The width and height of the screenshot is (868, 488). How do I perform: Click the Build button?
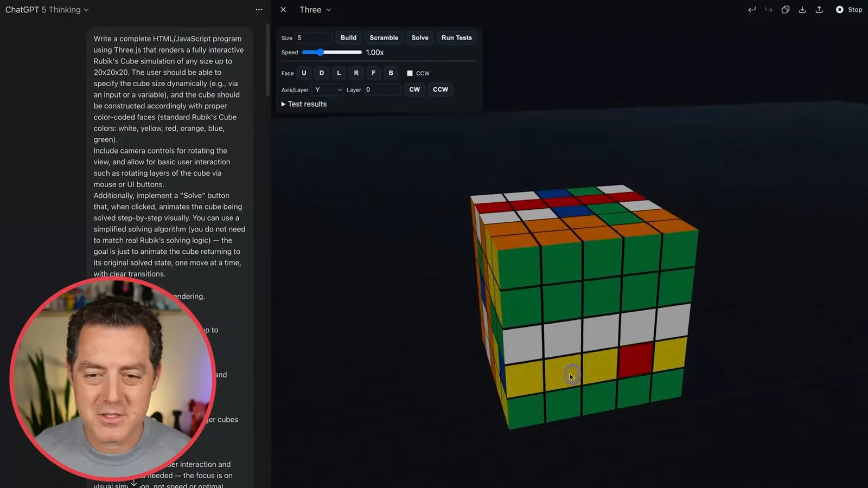pos(348,38)
